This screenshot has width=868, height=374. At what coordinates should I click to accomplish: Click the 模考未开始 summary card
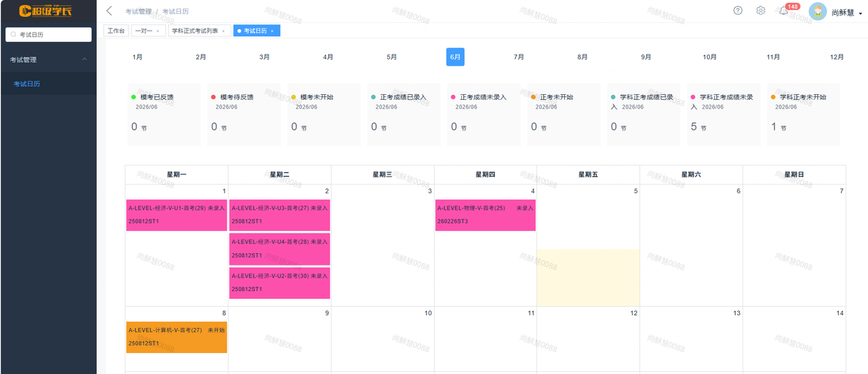click(324, 115)
